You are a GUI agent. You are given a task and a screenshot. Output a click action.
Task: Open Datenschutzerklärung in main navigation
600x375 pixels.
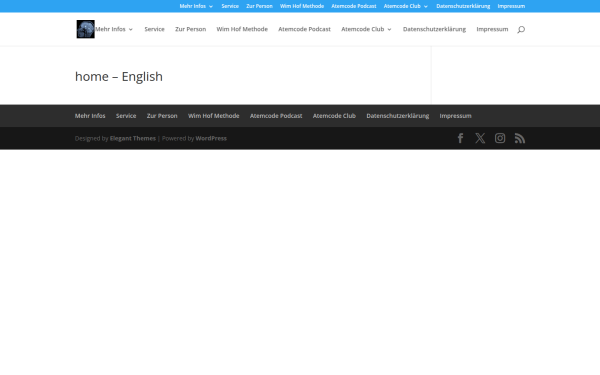click(434, 29)
